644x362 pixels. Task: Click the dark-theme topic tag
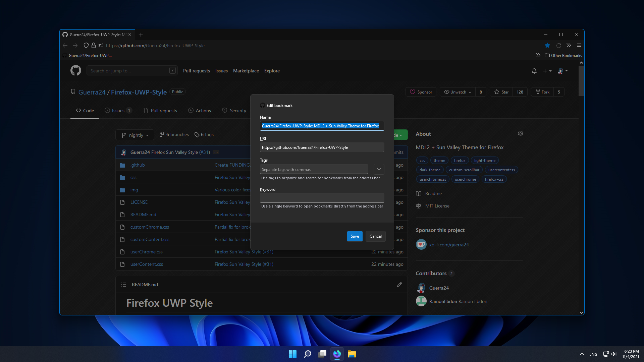point(430,170)
